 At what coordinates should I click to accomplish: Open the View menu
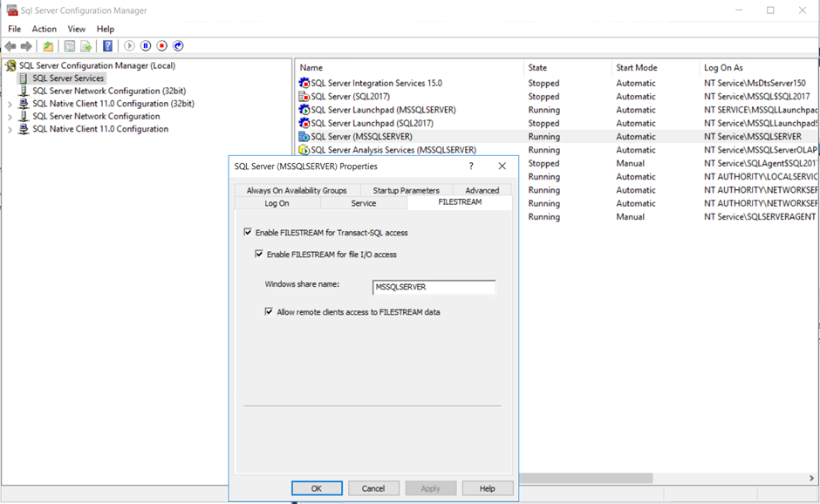(x=77, y=30)
